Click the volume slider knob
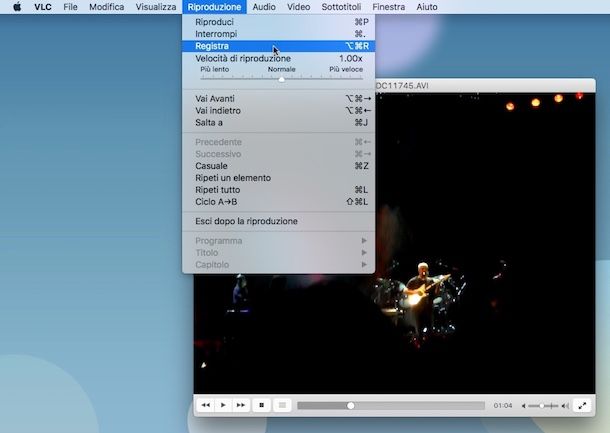 click(x=542, y=406)
